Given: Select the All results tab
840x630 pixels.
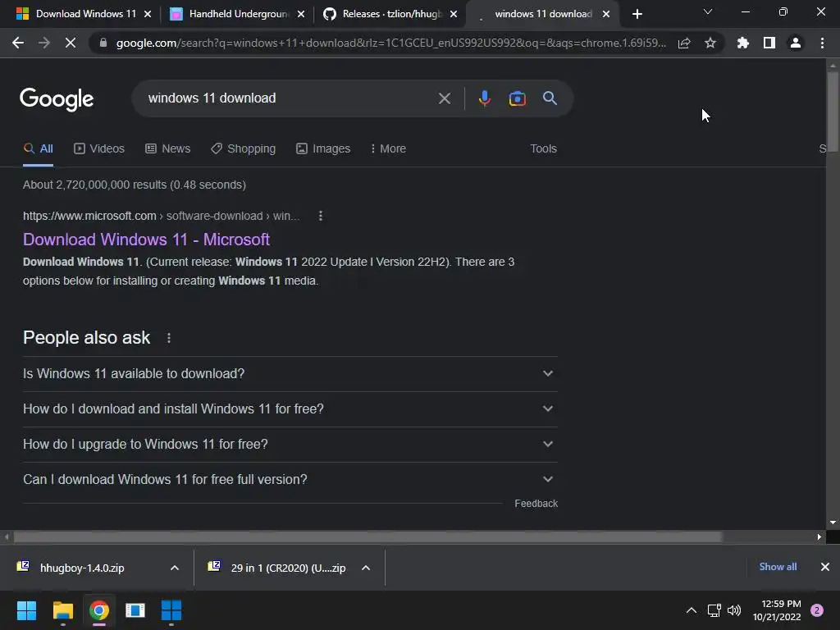Looking at the screenshot, I should [38, 148].
